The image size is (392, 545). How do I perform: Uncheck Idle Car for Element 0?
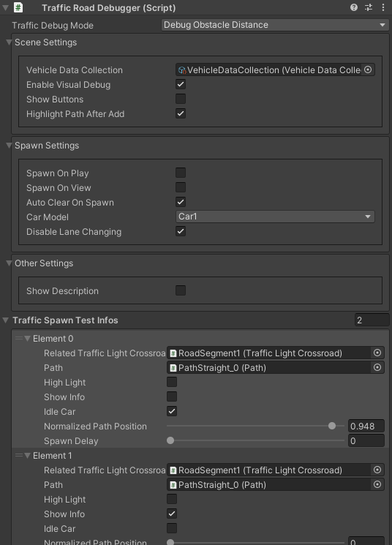coord(172,411)
